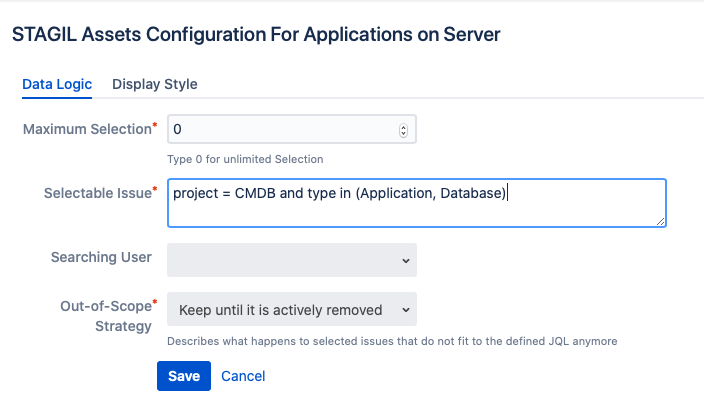The image size is (704, 409).
Task: Click the chevron beside Keep until actively removed
Action: [x=405, y=310]
